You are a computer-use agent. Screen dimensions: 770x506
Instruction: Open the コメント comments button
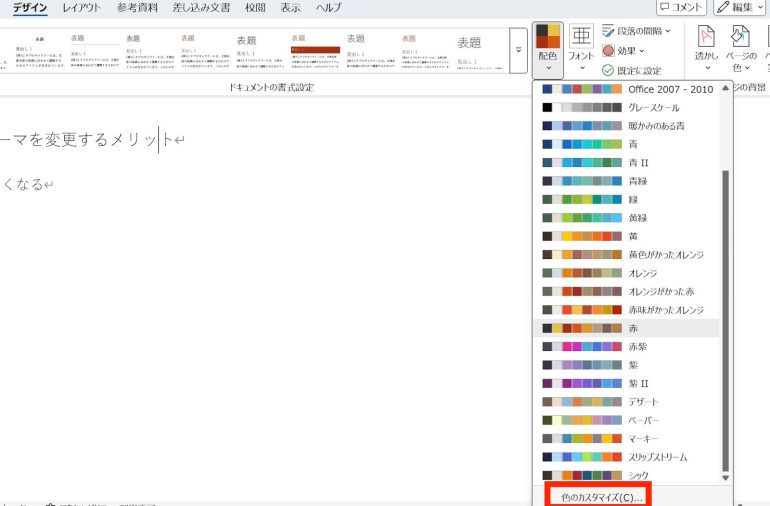coord(676,7)
